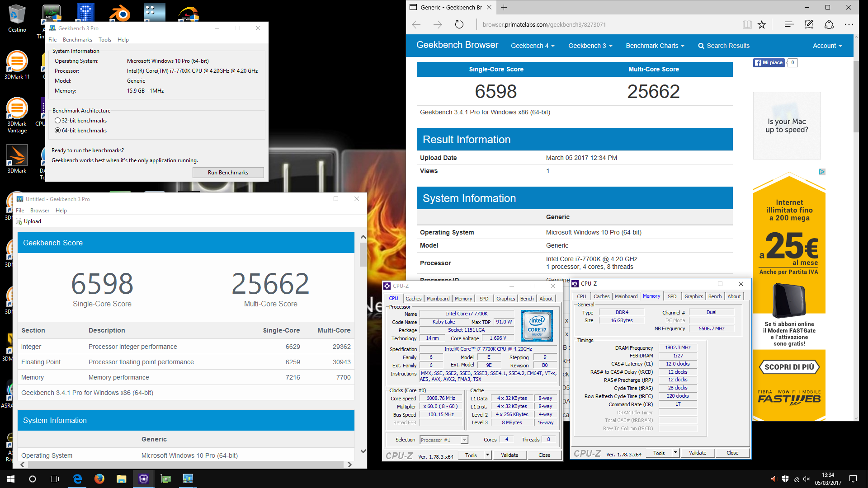Open the Blender desktop icon
This screenshot has width=868, height=488.
pyautogui.click(x=120, y=13)
